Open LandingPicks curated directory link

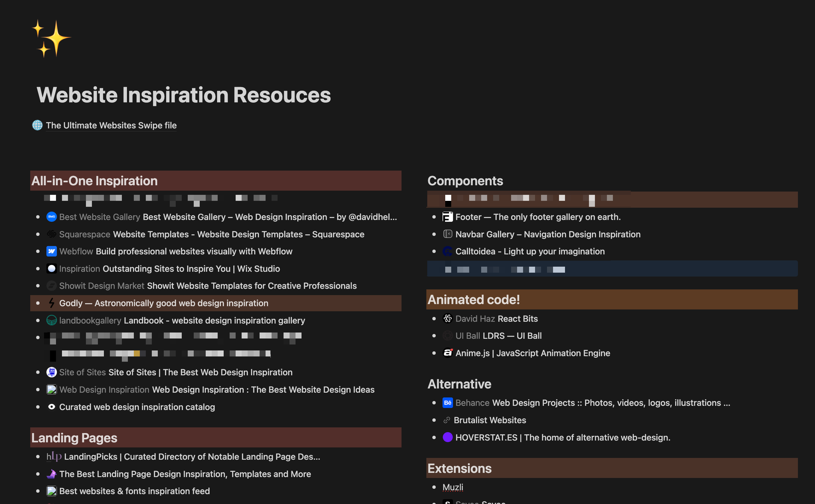pyautogui.click(x=192, y=457)
